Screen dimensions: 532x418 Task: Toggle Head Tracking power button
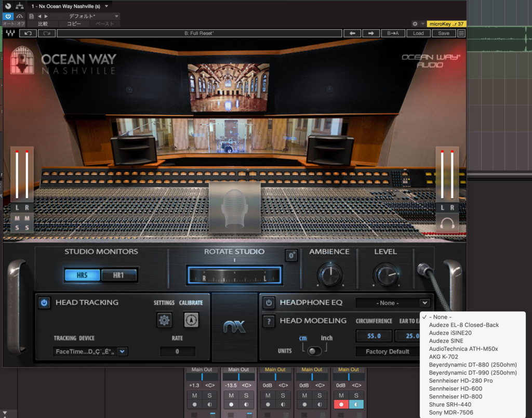click(x=45, y=303)
